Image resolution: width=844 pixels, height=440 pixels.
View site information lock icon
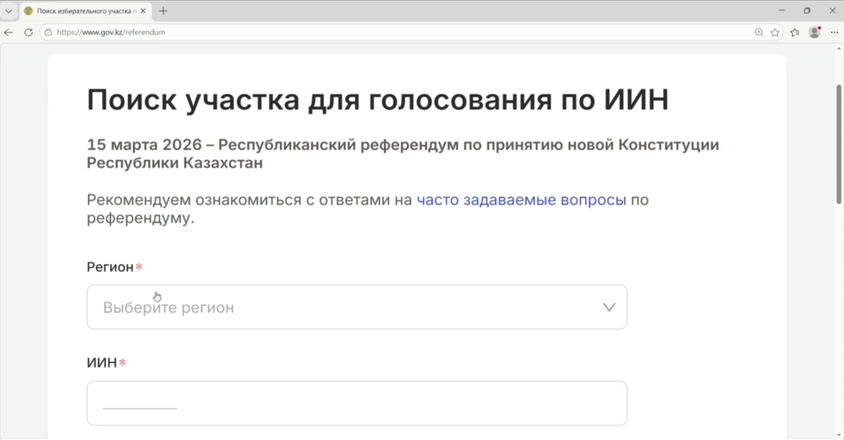48,32
